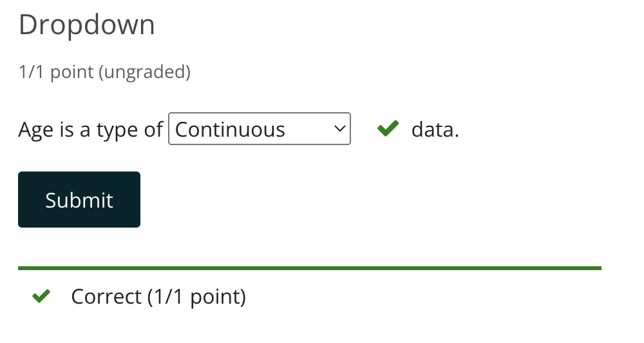Click the letter "D" starting the Dropdown title
This screenshot has width=644, height=343.
click(28, 25)
